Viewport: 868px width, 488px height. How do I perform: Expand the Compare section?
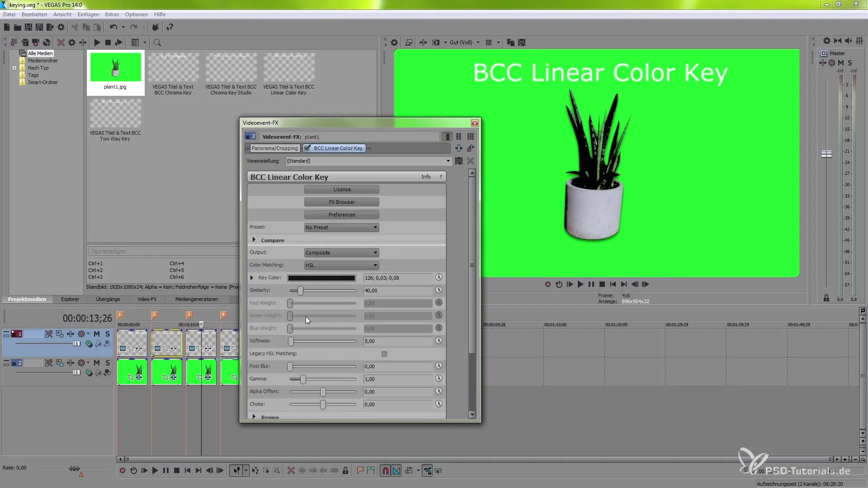254,240
